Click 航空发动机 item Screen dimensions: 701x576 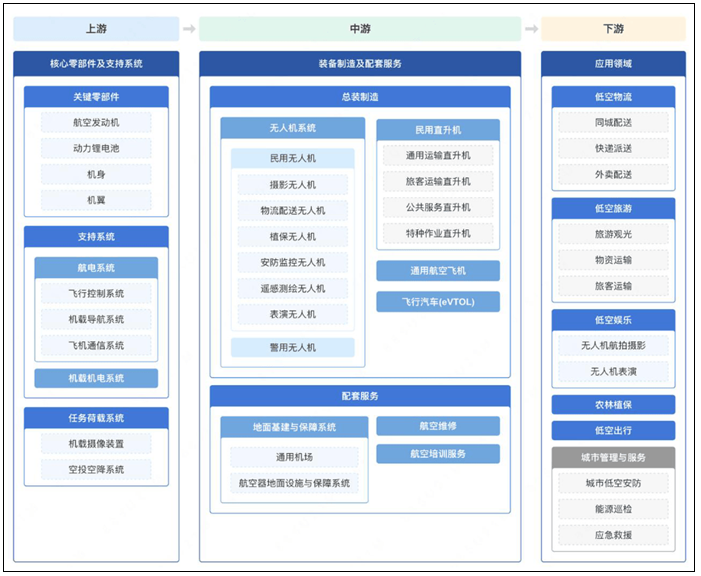coord(96,123)
